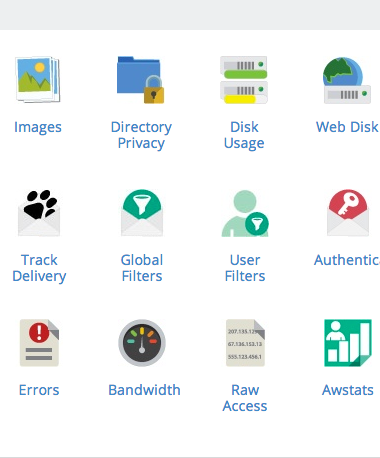Open the Raw Access text link
Viewport: 380px width, 458px height.
[x=245, y=398]
